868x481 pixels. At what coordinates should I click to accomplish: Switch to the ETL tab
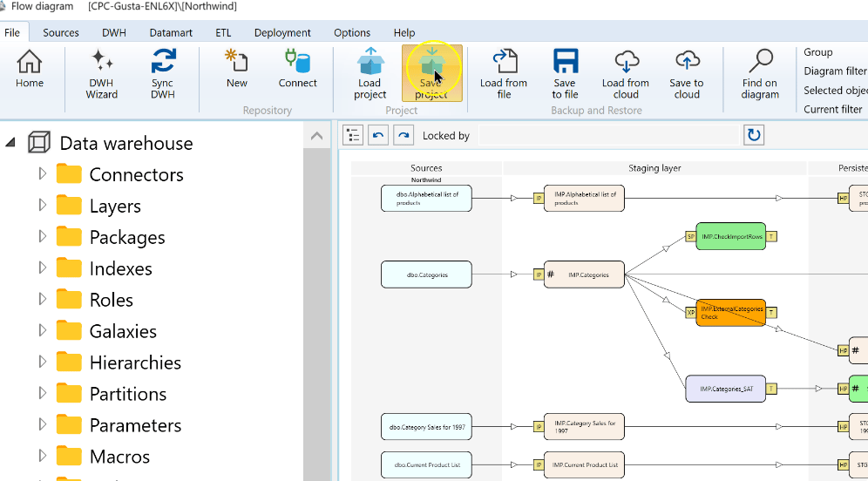pos(223,32)
